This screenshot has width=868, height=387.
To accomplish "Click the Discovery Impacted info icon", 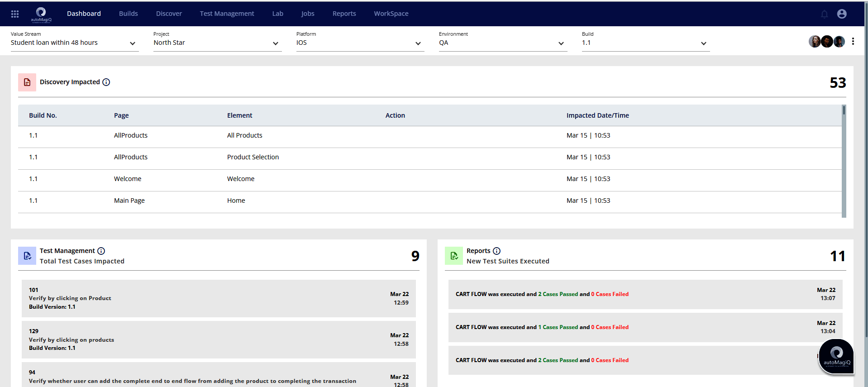I will click(x=106, y=82).
